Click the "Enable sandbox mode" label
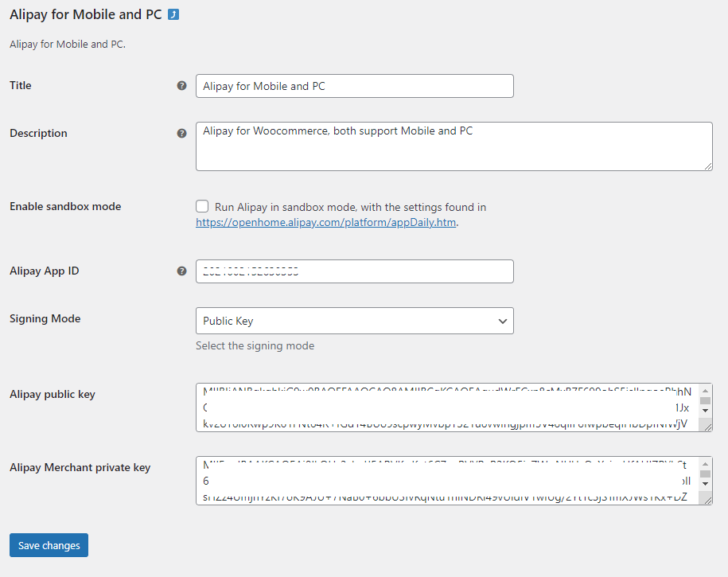728x577 pixels. [65, 206]
